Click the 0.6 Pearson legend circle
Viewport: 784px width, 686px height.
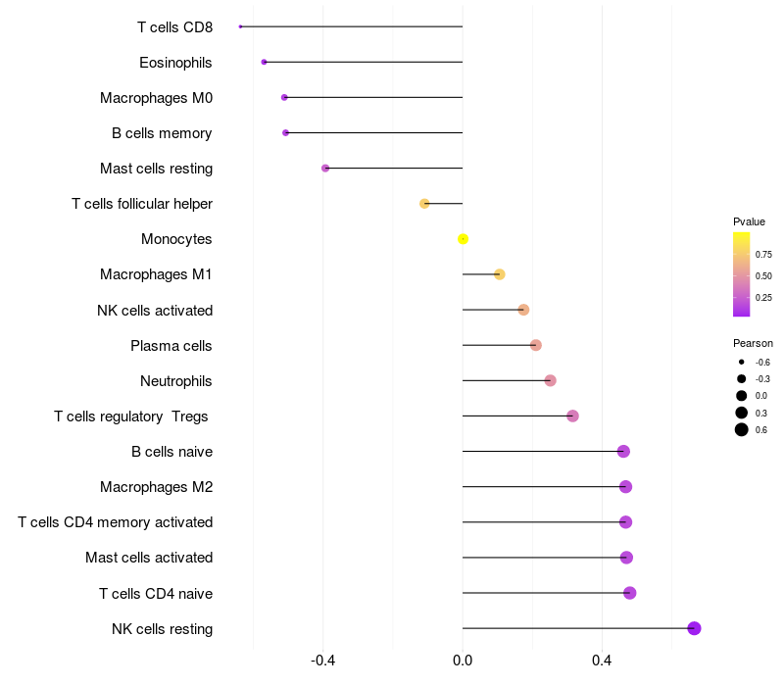point(742,429)
